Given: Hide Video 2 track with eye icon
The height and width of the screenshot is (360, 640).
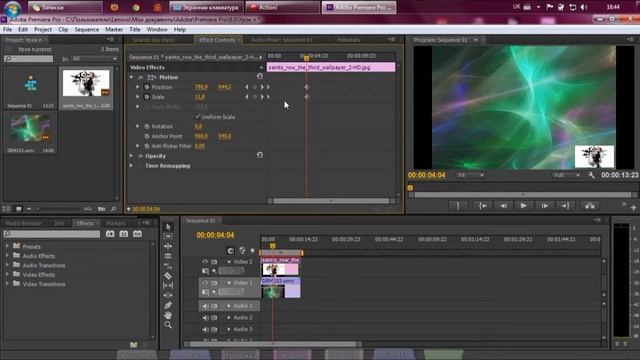Looking at the screenshot, I should pyautogui.click(x=205, y=262).
